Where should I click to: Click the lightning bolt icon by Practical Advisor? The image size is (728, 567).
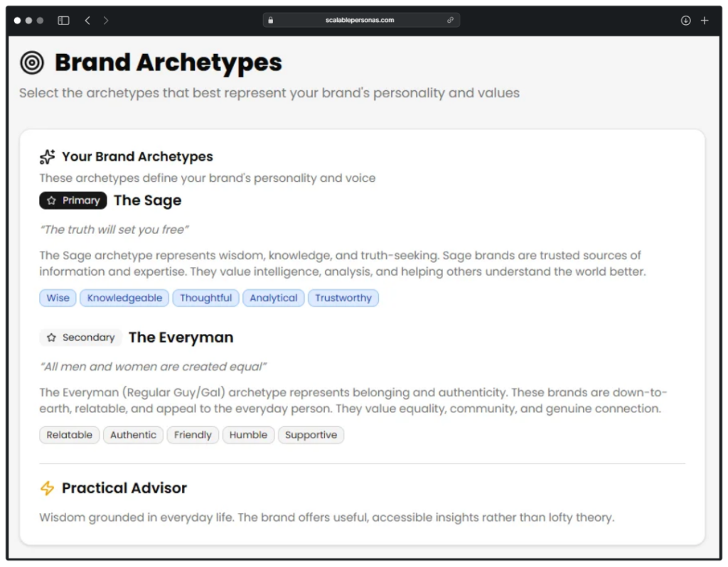coord(48,488)
